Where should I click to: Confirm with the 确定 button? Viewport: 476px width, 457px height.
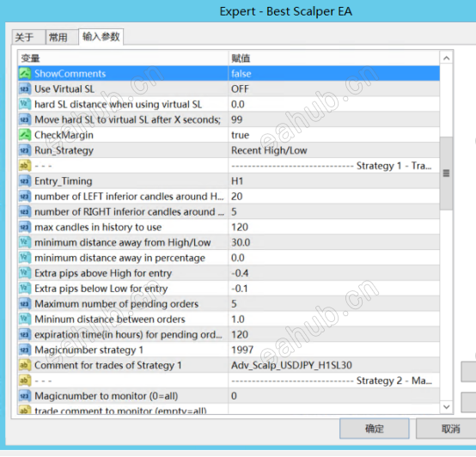(374, 429)
